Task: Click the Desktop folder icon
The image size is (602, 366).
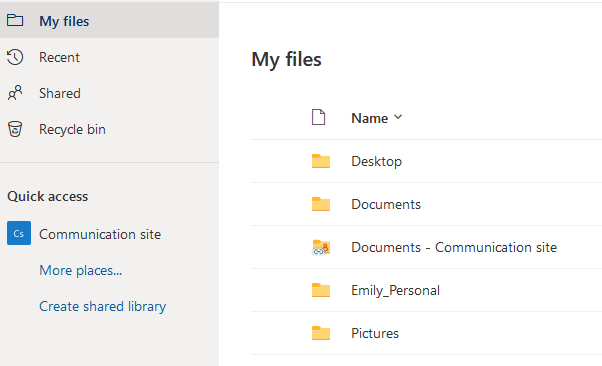Action: tap(321, 161)
